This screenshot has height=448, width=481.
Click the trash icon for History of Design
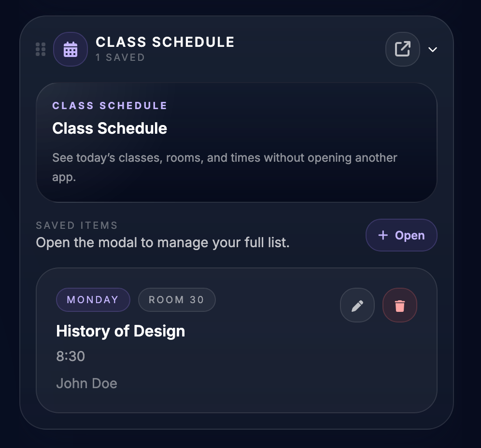click(x=400, y=305)
